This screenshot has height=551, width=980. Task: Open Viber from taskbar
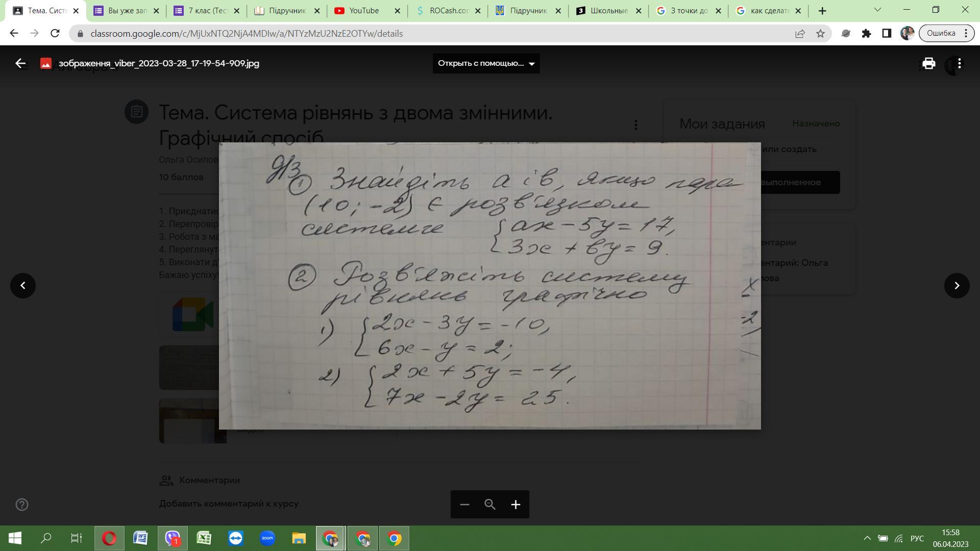tap(173, 538)
